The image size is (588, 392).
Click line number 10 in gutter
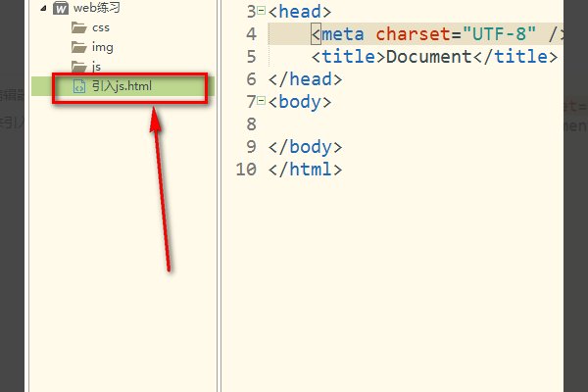coord(246,170)
